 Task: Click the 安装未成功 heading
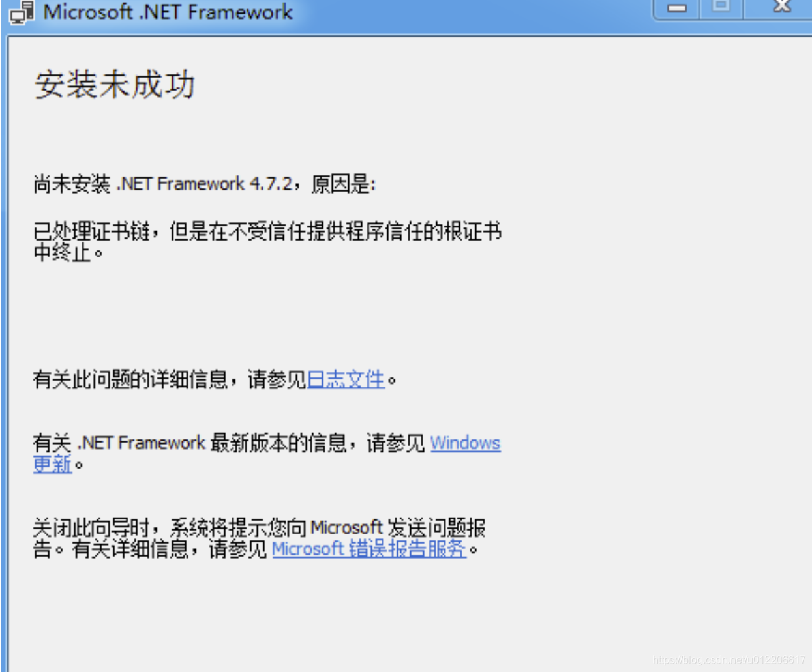pos(115,85)
